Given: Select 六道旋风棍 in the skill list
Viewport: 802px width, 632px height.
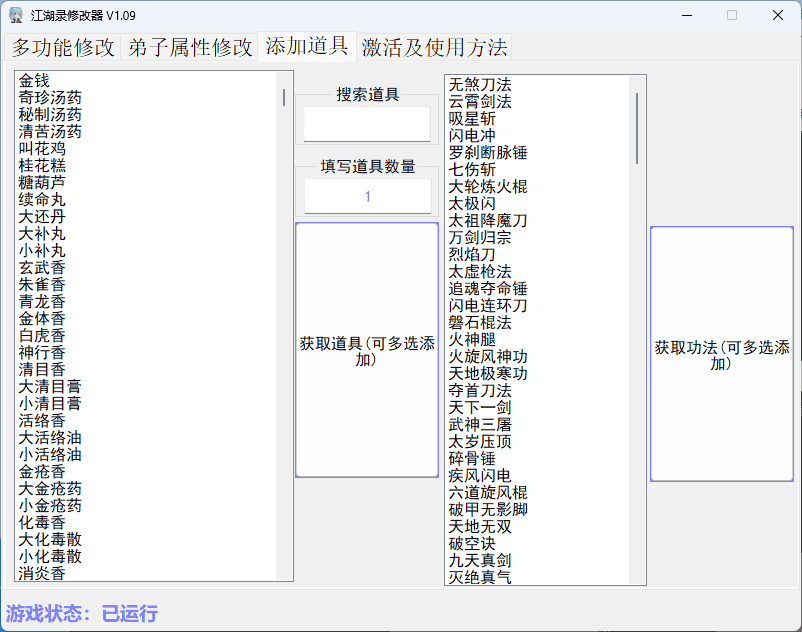Looking at the screenshot, I should point(488,492).
